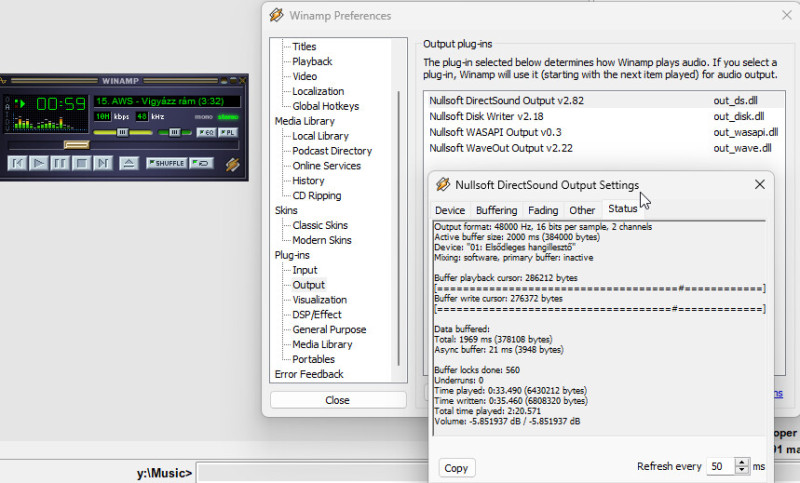Open Winamp main menu icon in titlebar
Viewport: 800px width, 483px height.
(x=4, y=81)
